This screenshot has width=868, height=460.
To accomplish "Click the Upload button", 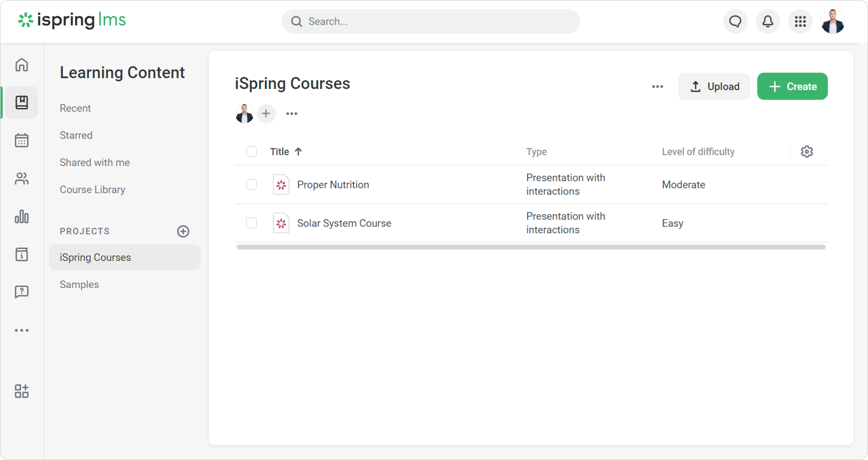I will (714, 87).
